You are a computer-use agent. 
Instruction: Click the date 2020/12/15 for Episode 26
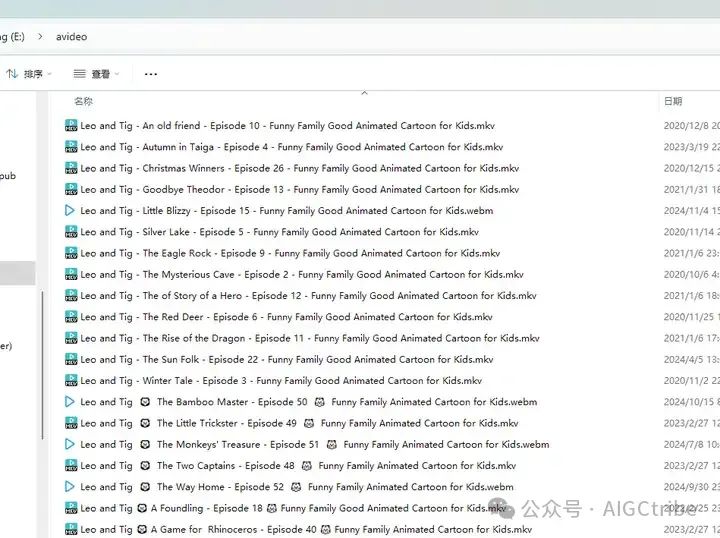692,168
